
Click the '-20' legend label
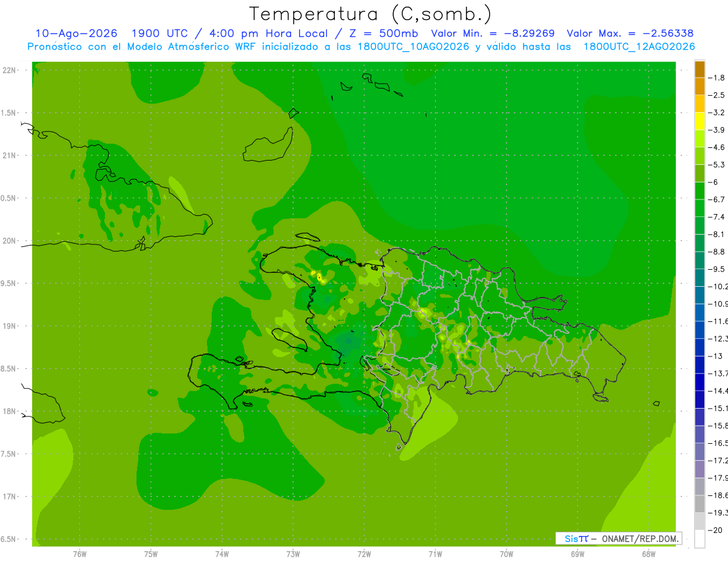coord(715,530)
